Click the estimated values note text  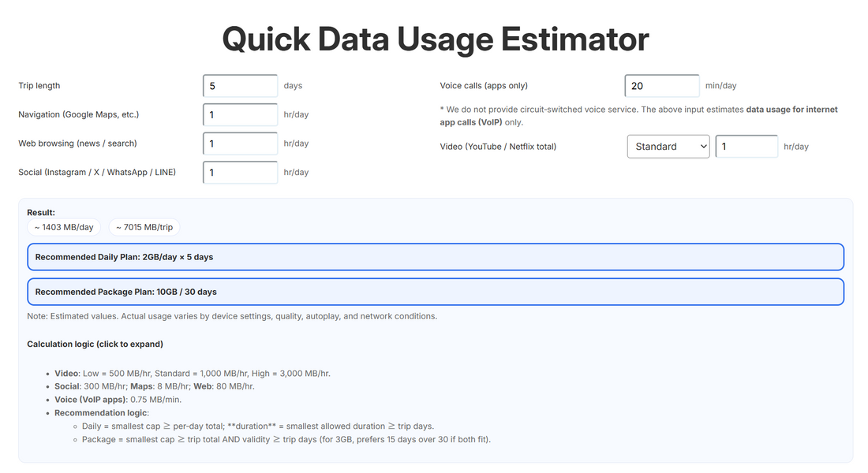pos(232,315)
